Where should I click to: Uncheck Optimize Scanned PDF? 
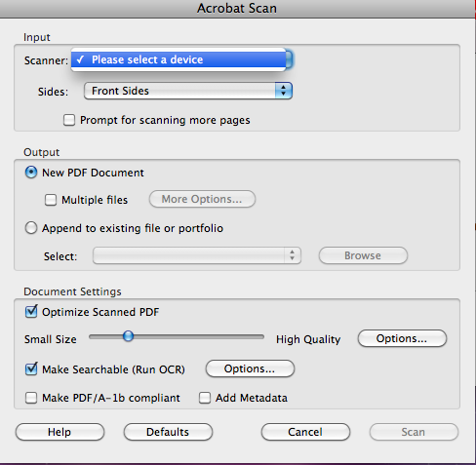pyautogui.click(x=31, y=312)
